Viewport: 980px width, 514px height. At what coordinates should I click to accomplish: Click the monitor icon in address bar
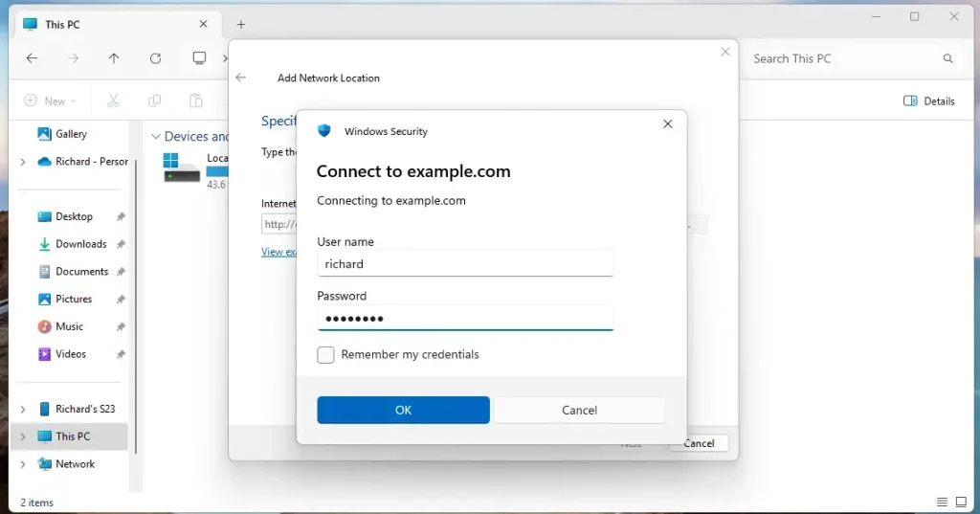pyautogui.click(x=199, y=58)
